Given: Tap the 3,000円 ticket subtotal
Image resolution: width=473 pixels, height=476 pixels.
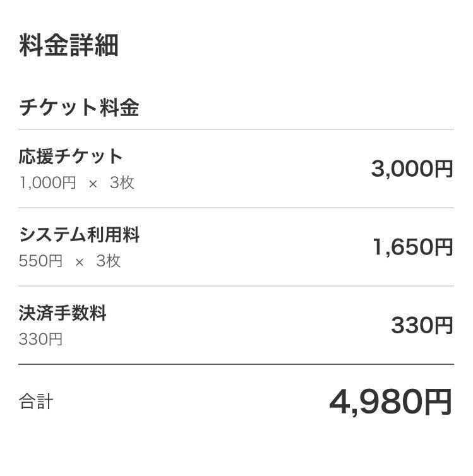Looking at the screenshot, I should tap(412, 169).
